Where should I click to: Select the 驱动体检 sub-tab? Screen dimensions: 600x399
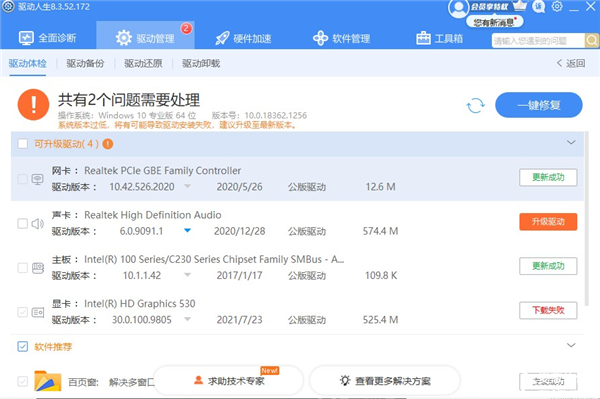(28, 64)
